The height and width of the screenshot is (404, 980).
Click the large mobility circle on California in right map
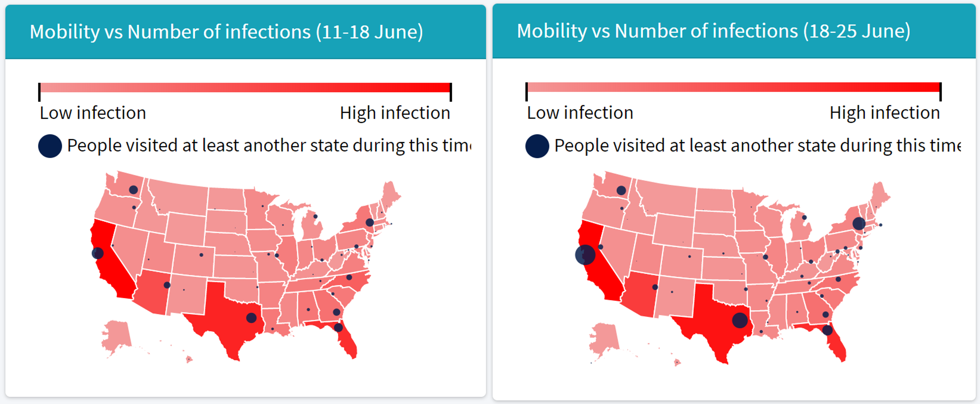(x=585, y=255)
